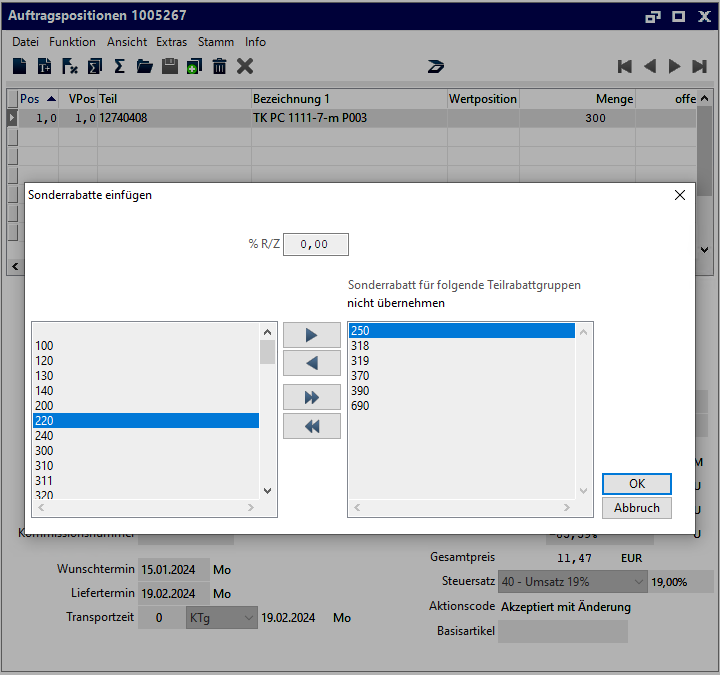This screenshot has height=675, width=720.
Task: Select 240 in the left group list
Action: pyautogui.click(x=146, y=436)
